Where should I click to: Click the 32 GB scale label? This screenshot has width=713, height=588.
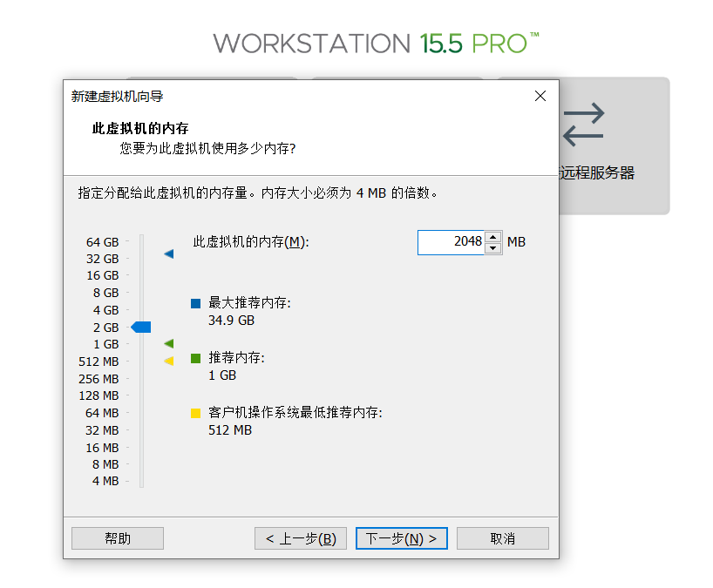tap(102, 259)
